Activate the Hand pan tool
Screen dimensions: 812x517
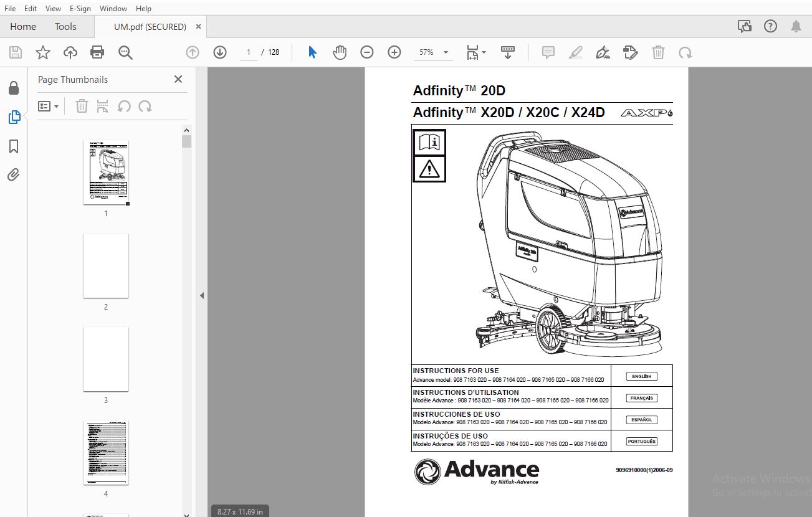pyautogui.click(x=340, y=53)
